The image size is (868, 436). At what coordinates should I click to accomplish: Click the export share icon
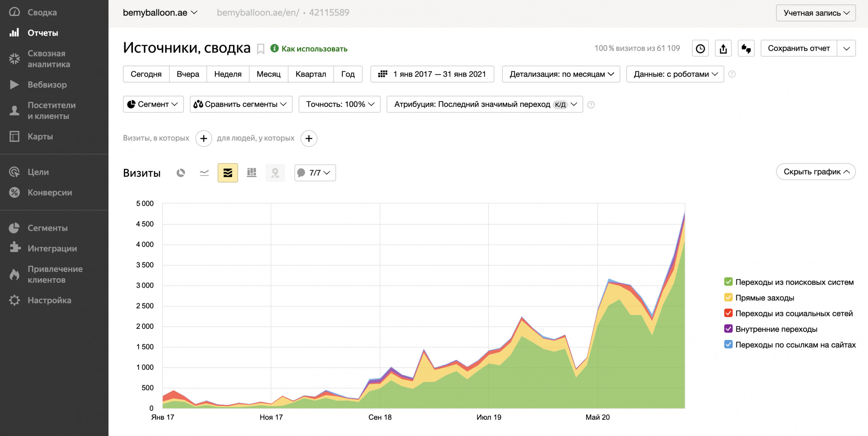click(723, 49)
